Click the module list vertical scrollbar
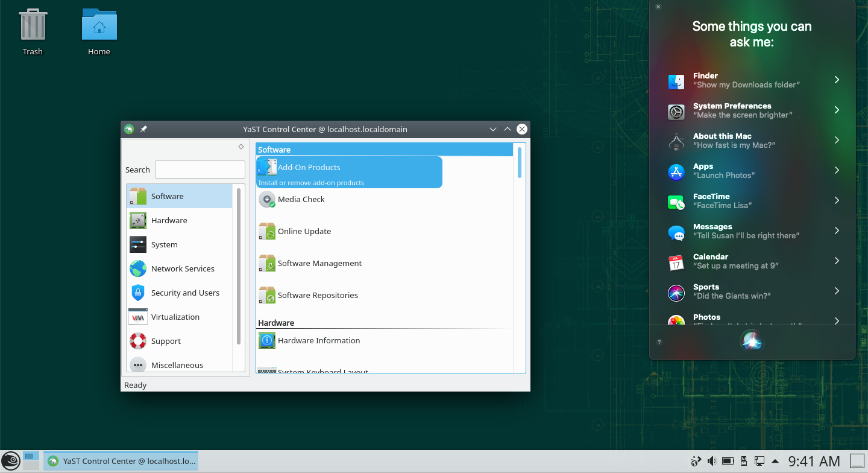Viewport: 868px width, 473px height. (520, 163)
